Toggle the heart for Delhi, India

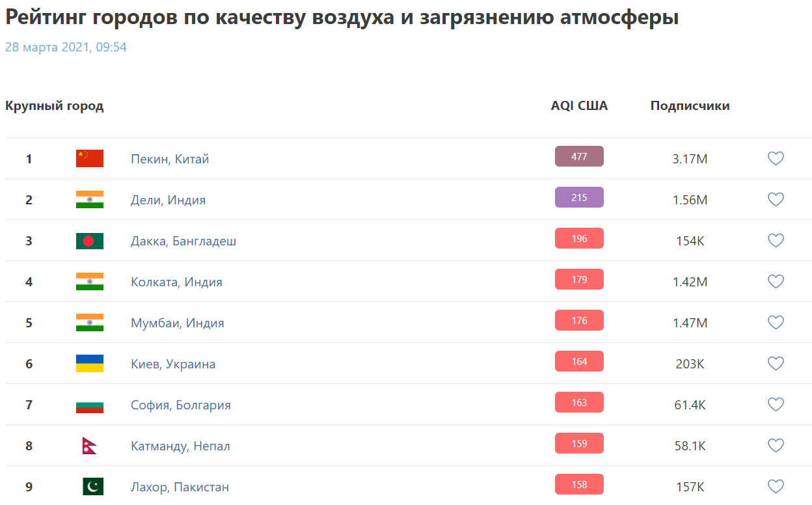776,199
